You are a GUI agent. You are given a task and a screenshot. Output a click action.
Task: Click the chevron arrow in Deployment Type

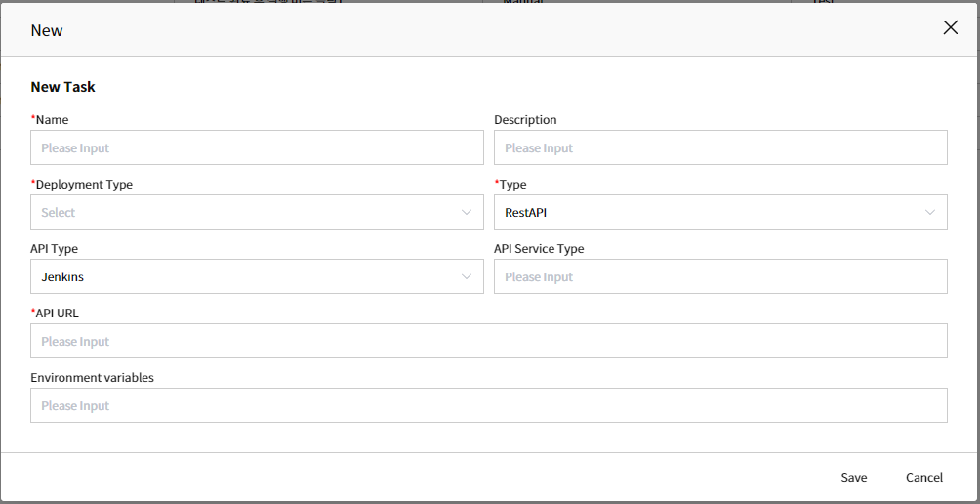[x=467, y=213]
